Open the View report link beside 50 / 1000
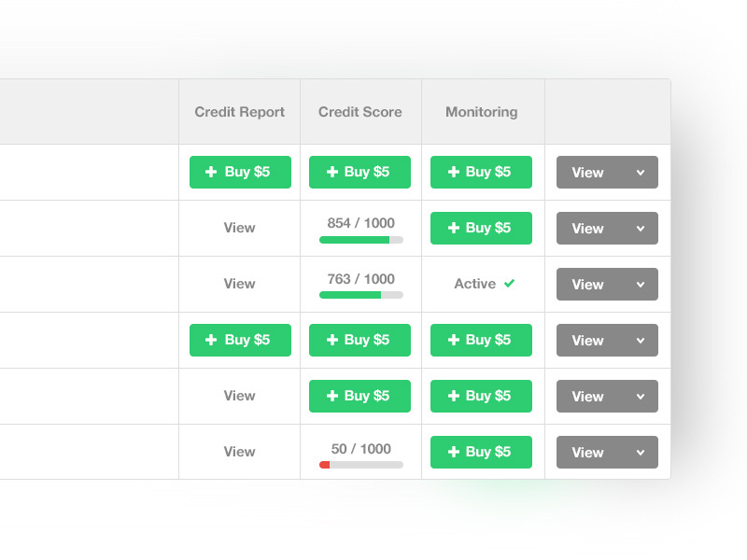 pyautogui.click(x=239, y=452)
